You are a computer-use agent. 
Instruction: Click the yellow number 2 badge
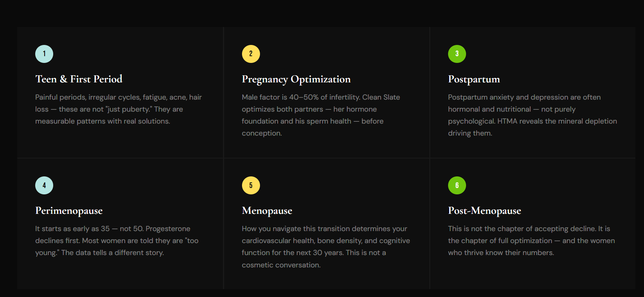(251, 54)
